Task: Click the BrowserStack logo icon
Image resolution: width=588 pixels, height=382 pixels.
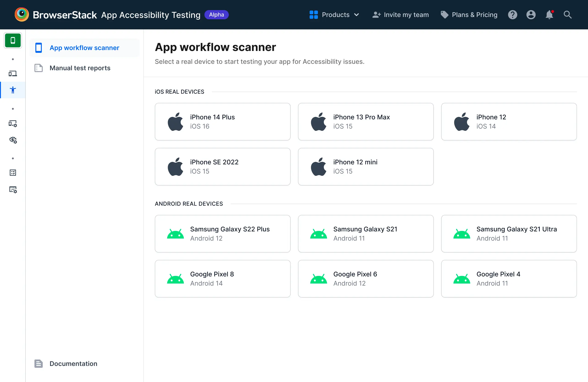Action: (x=22, y=14)
